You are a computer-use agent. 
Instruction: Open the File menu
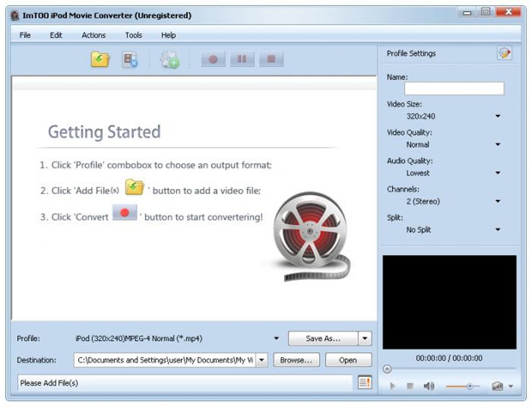tap(25, 35)
